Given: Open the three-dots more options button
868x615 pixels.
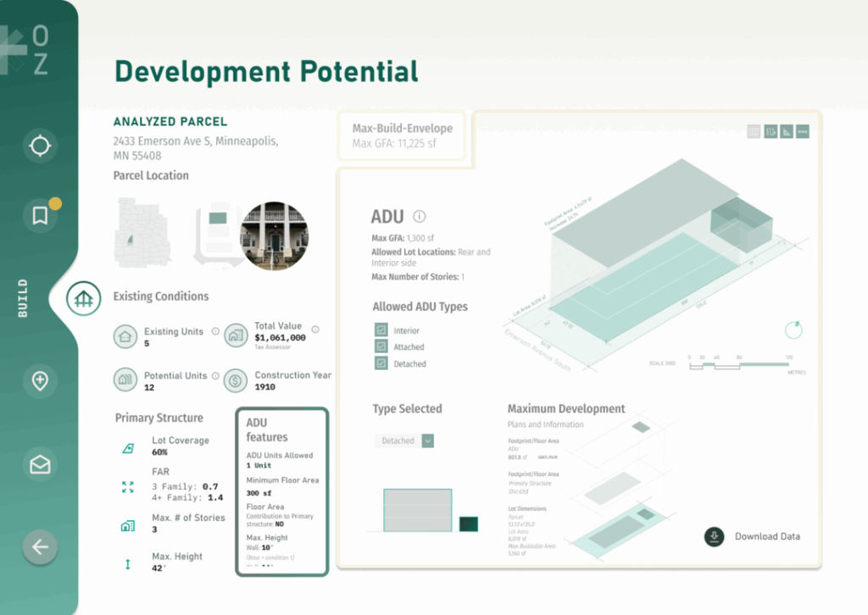Looking at the screenshot, I should [x=802, y=131].
